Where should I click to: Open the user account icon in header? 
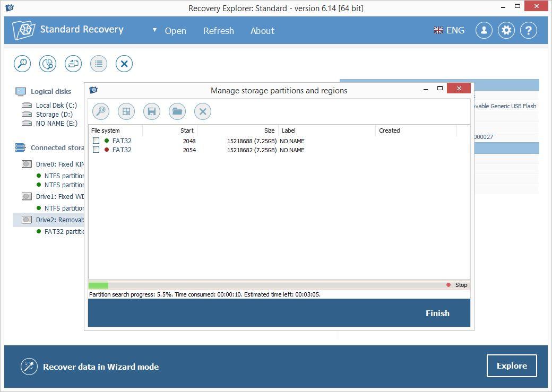click(484, 31)
